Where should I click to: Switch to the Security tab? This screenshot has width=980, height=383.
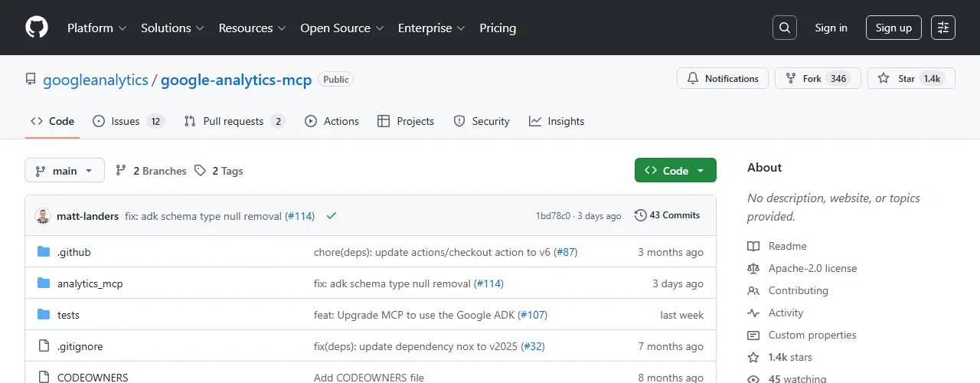point(482,121)
